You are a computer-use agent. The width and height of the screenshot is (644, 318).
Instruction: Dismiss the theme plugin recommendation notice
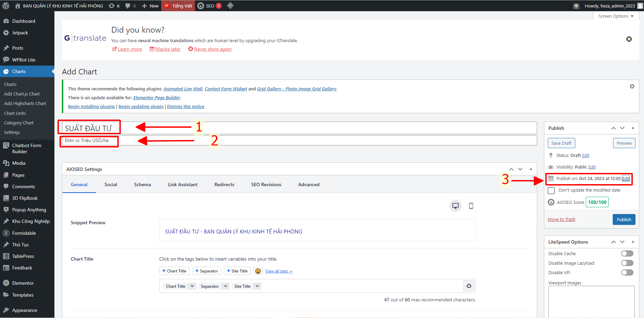(x=632, y=86)
